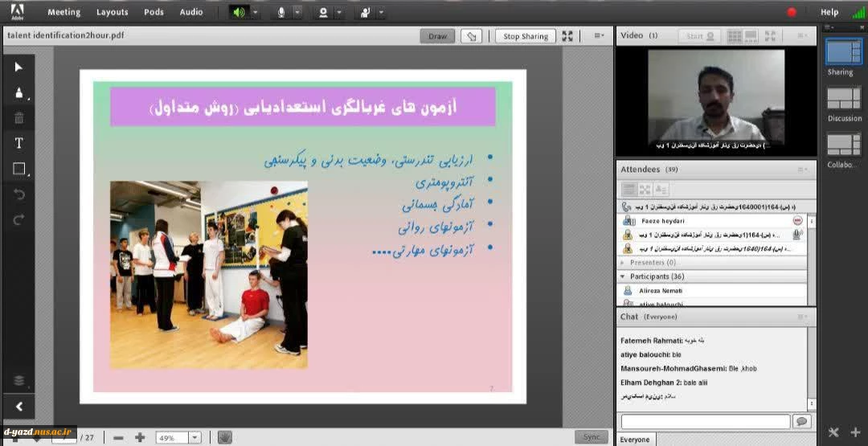868x446 pixels.
Task: Toggle the green speaker audio icon
Action: pyautogui.click(x=239, y=12)
